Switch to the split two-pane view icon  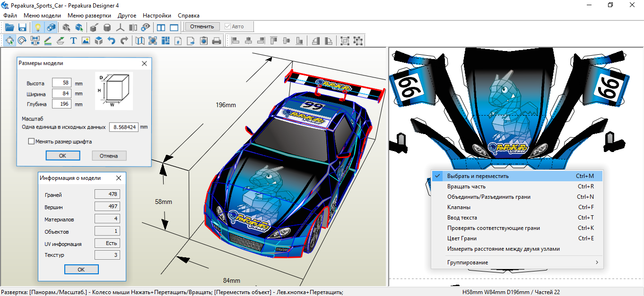click(x=161, y=27)
